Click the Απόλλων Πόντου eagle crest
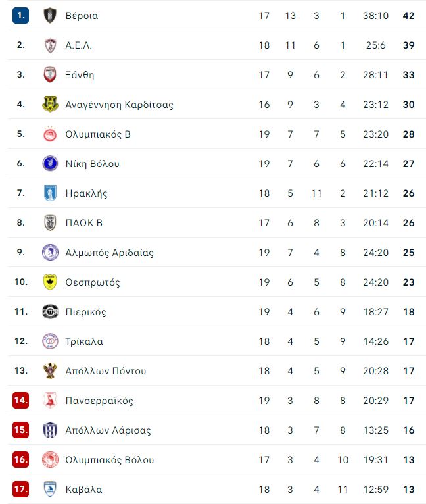This screenshot has width=426, height=504. click(x=50, y=370)
